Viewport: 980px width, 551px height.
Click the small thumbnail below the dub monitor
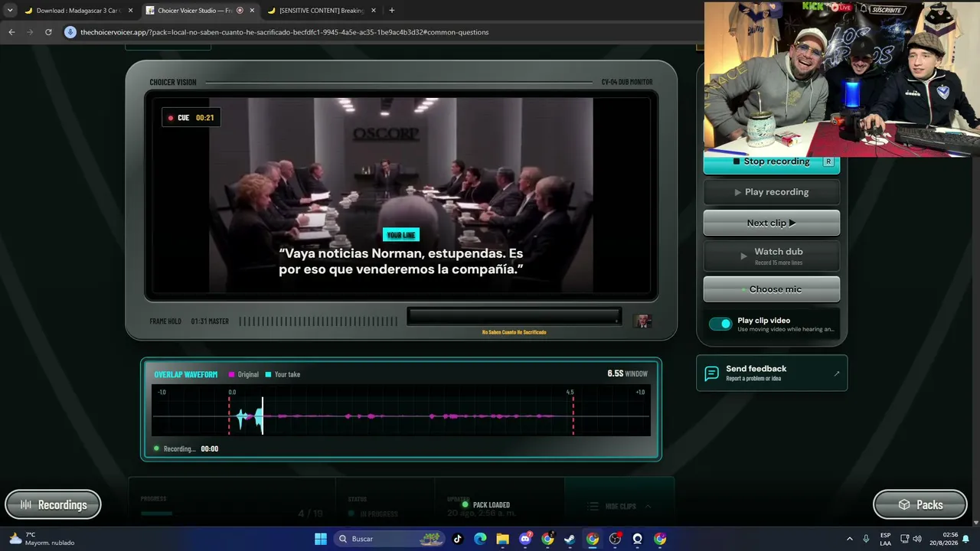click(643, 321)
